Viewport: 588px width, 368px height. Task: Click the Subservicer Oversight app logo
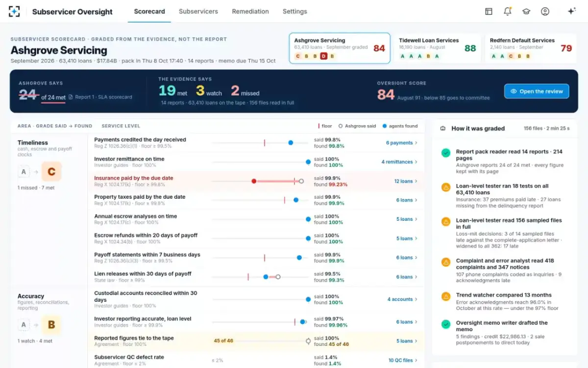15,11
